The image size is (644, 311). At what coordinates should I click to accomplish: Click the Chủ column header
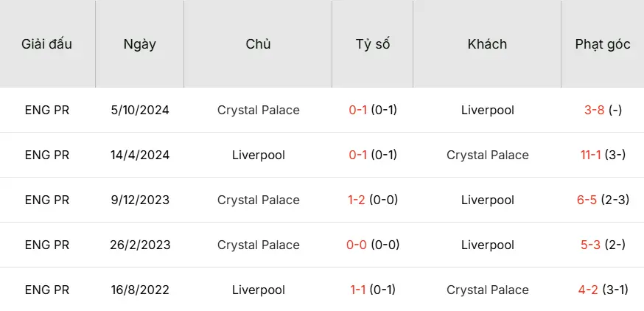[258, 44]
